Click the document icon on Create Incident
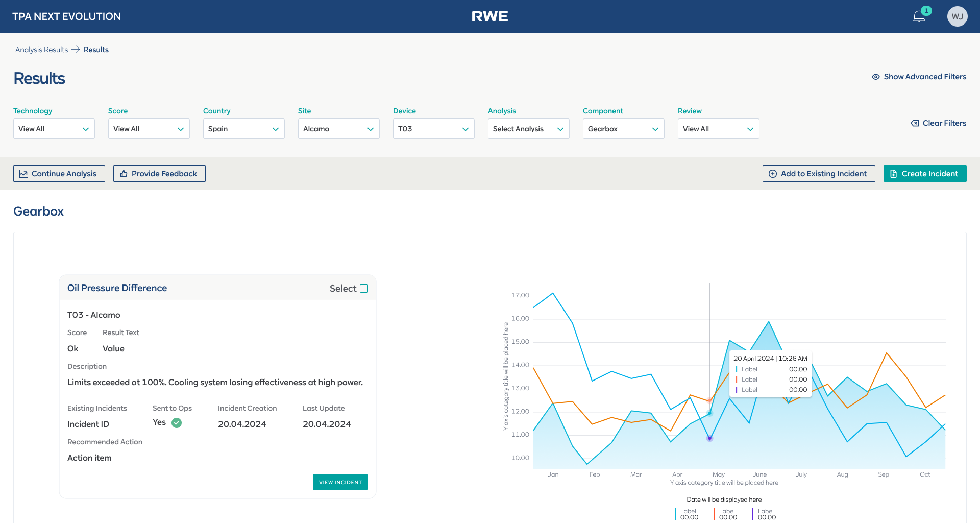Image resolution: width=980 pixels, height=523 pixels. coord(893,174)
